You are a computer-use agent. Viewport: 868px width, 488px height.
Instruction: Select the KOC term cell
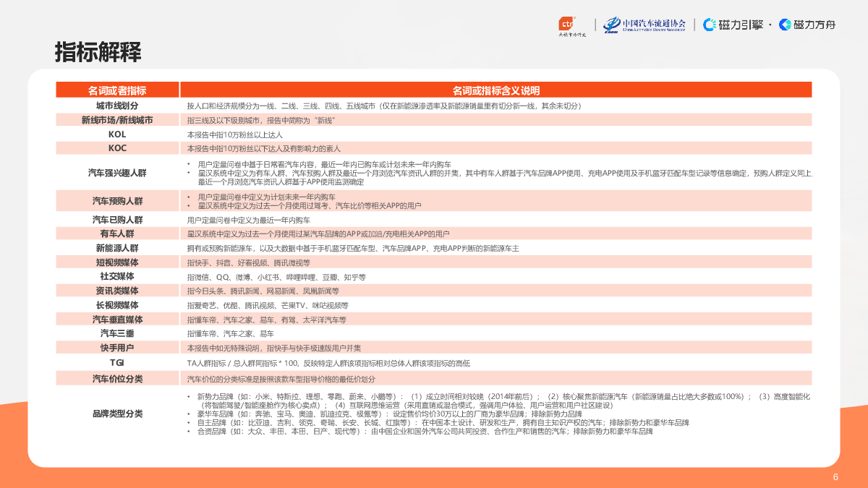pos(117,148)
